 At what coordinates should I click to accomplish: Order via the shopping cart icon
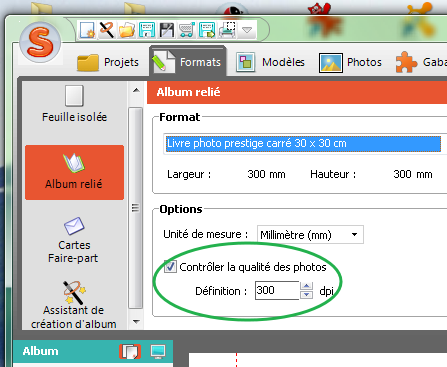pyautogui.click(x=187, y=30)
